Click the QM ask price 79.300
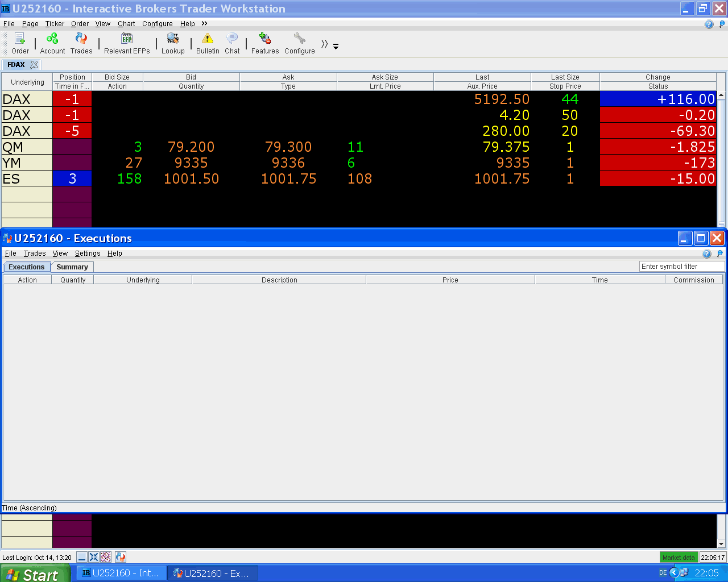Screen dimensions: 728x582 tap(288, 147)
